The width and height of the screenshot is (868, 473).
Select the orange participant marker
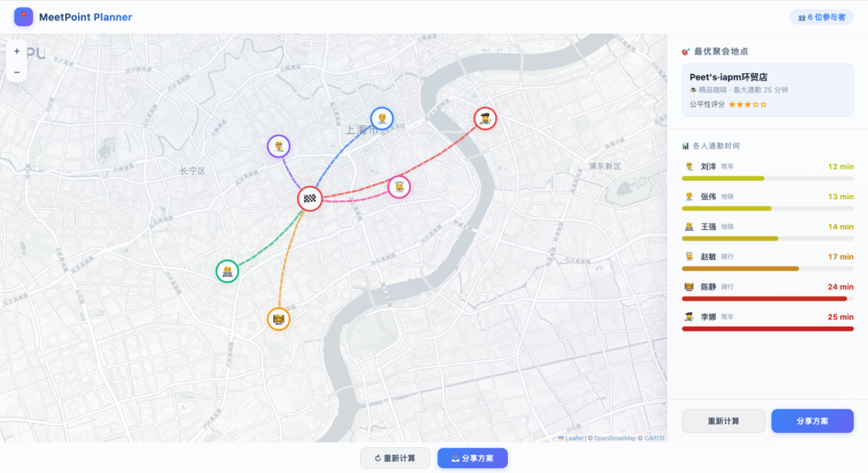(x=278, y=319)
